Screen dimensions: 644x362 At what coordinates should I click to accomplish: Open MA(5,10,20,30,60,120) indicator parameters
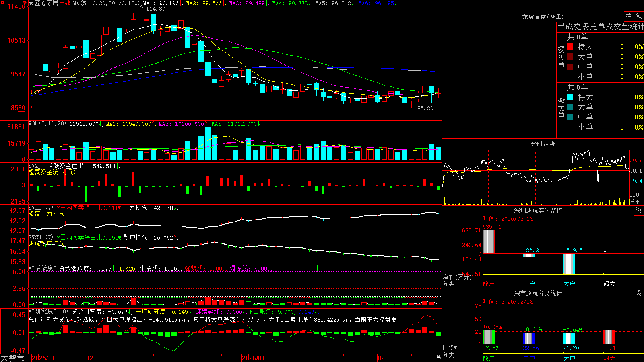tap(106, 3)
